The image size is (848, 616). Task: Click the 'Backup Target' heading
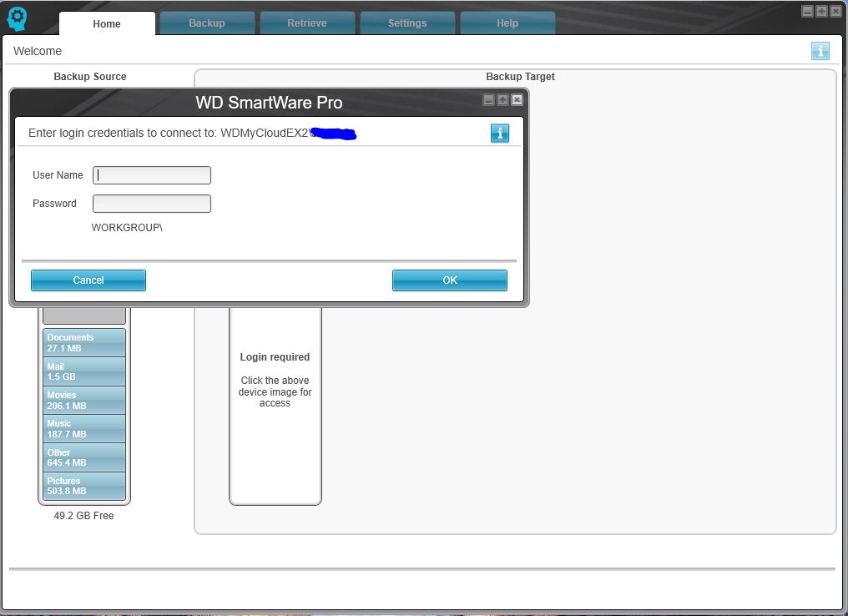coord(520,76)
